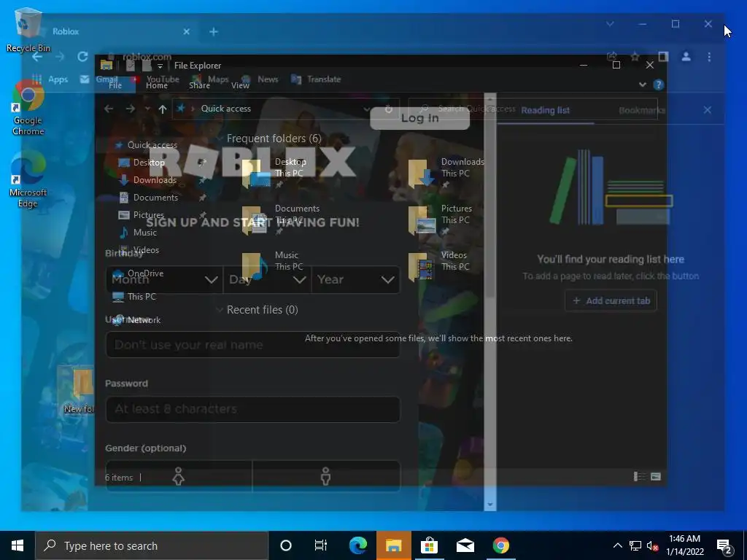Screen dimensions: 747x560
Task: Click the Apps bookmark in Chrome
Action: point(50,79)
